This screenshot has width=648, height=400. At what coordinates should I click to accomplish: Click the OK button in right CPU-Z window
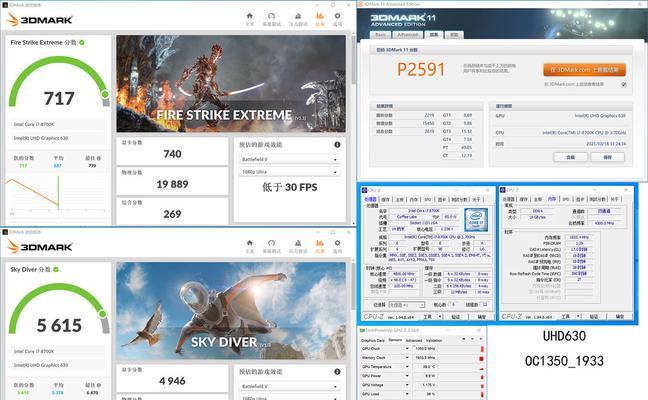tap(620, 317)
